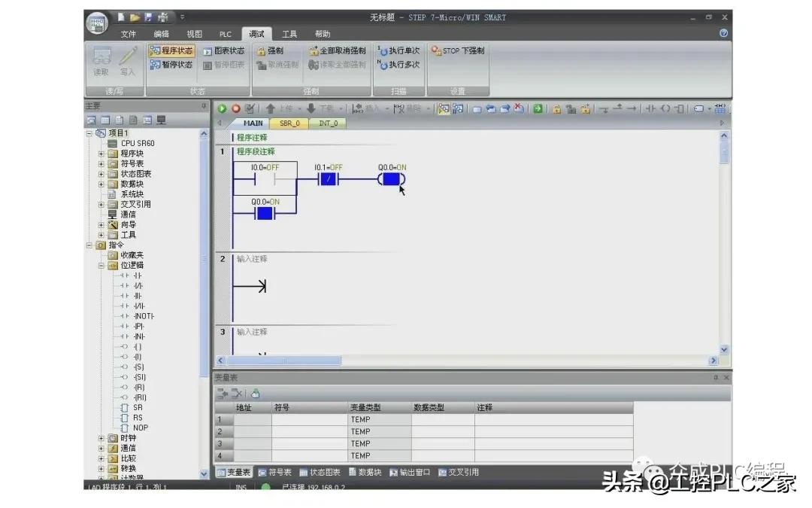Open the 状态图表 bottom panel tab
The width and height of the screenshot is (812, 508).
click(320, 472)
